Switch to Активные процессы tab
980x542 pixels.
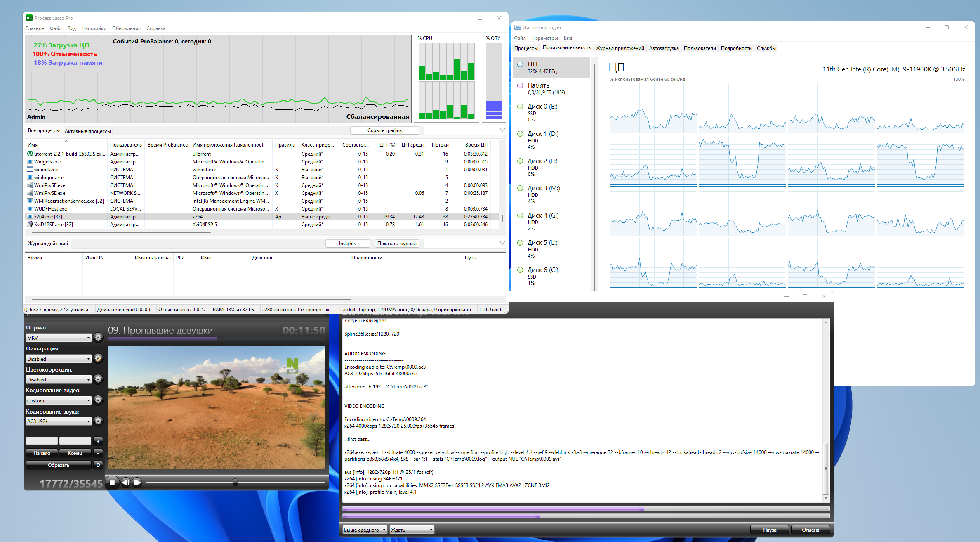tap(87, 131)
